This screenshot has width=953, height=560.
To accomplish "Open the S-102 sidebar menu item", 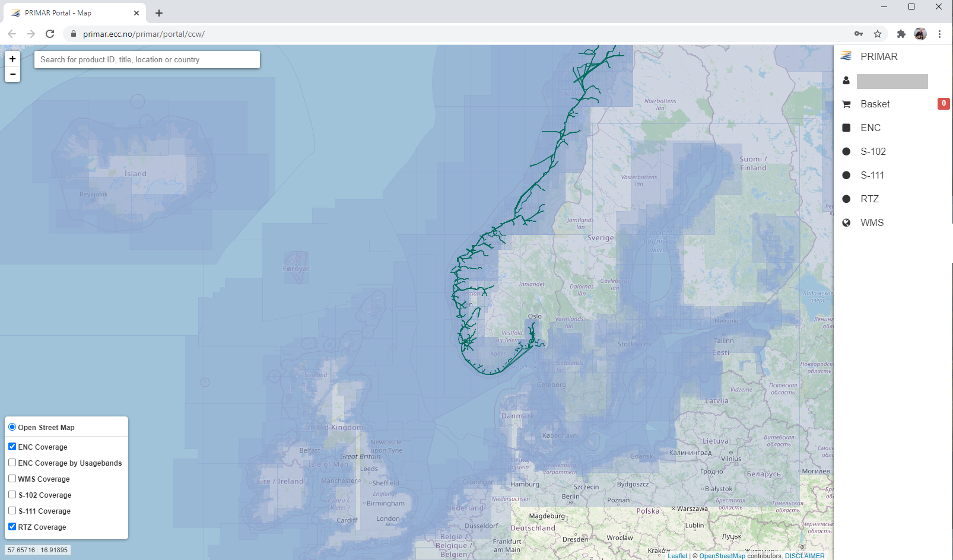I will click(873, 152).
